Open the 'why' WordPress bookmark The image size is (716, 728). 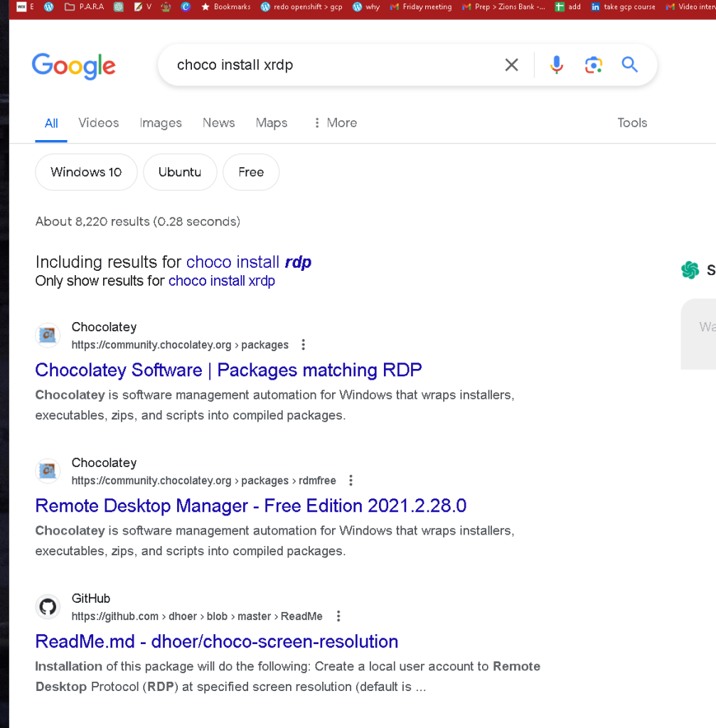[366, 6]
